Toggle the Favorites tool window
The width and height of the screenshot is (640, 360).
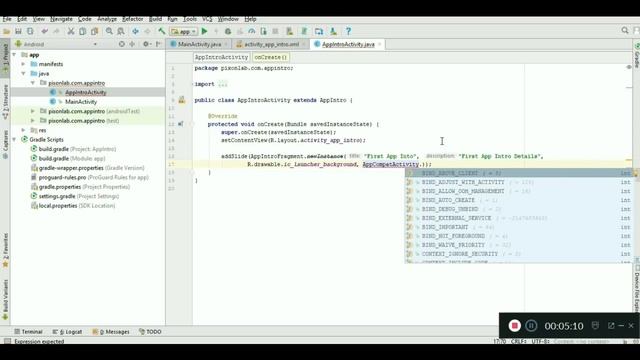pos(5,250)
